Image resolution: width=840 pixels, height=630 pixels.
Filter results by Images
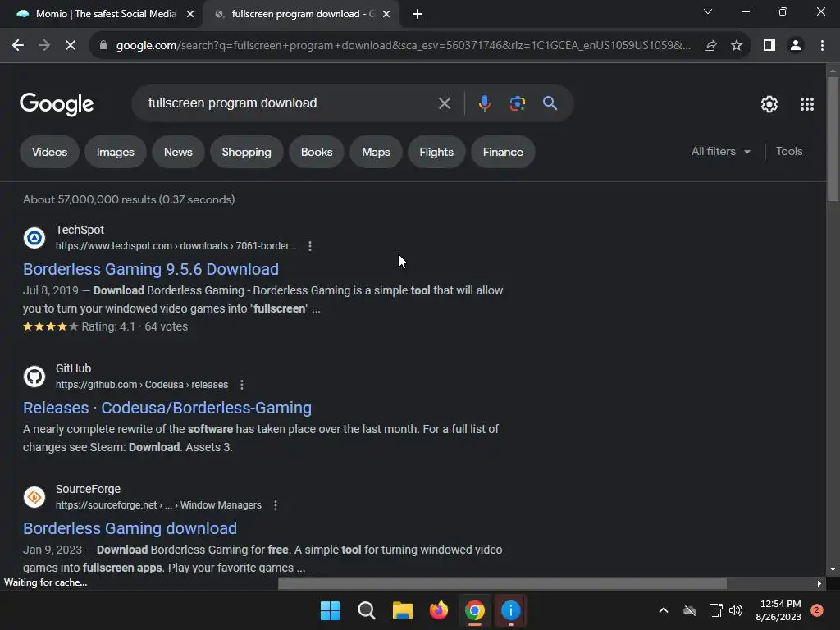[115, 152]
